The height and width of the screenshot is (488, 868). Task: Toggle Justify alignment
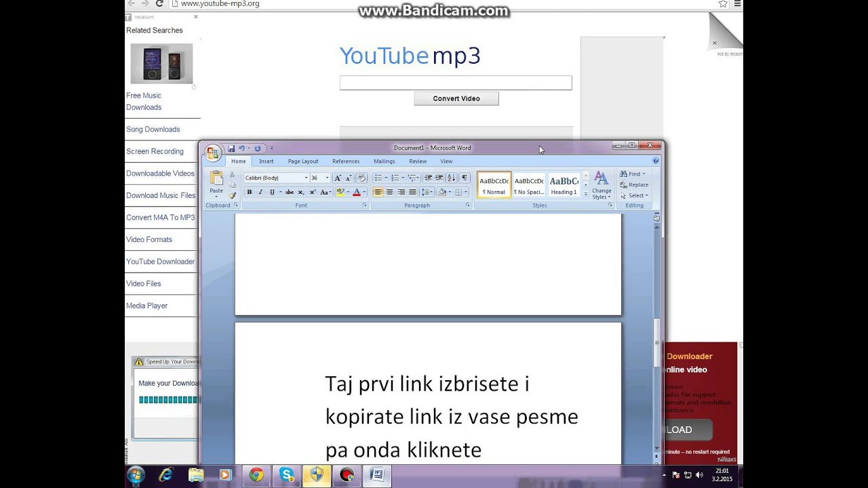click(x=412, y=192)
